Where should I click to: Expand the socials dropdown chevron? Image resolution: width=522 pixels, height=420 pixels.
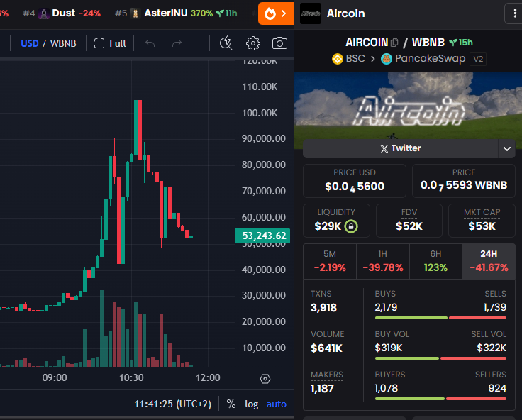[507, 148]
